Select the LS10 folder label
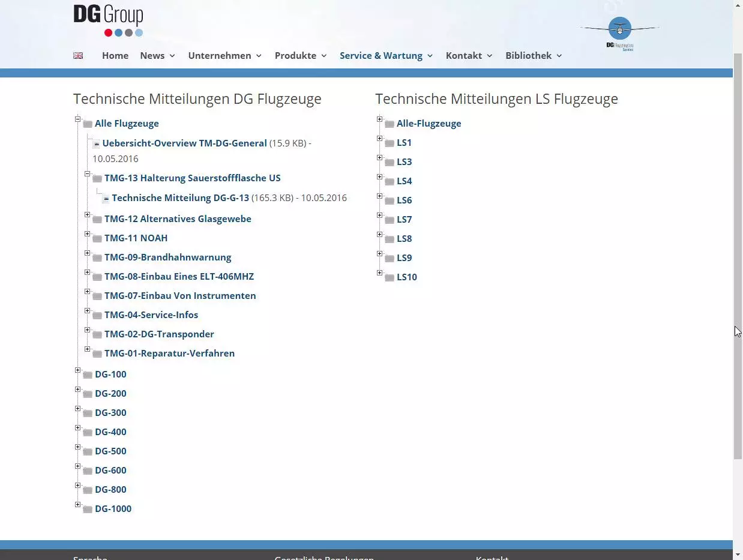This screenshot has width=743, height=560. (407, 277)
